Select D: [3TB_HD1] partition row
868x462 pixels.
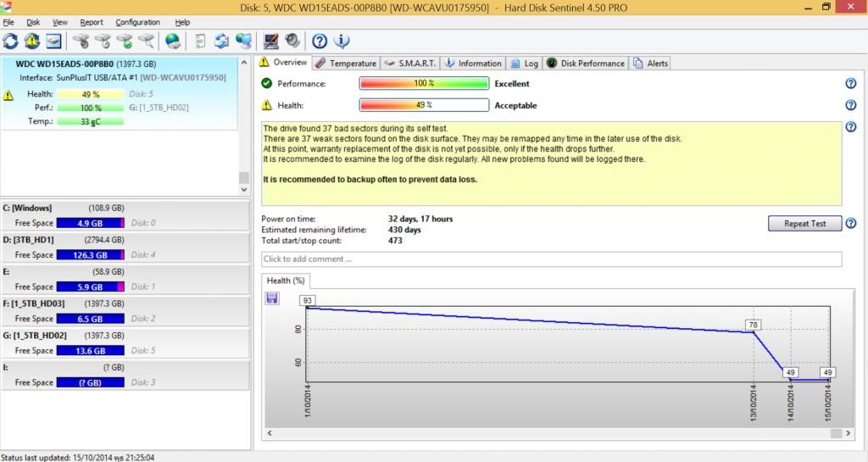pyautogui.click(x=125, y=248)
